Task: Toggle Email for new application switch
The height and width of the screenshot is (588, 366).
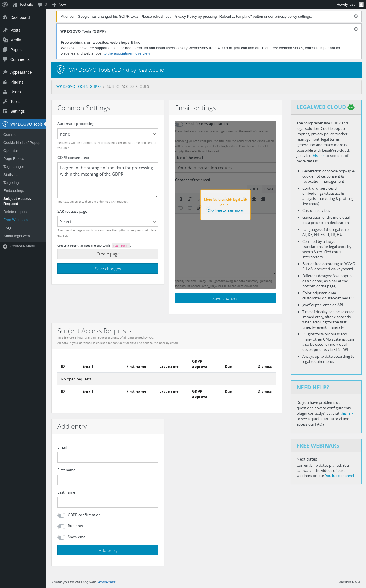Action: 179,124
